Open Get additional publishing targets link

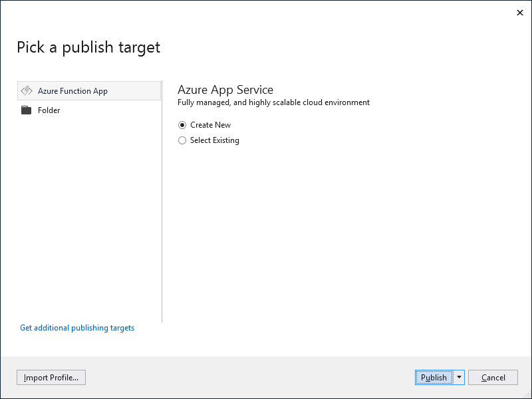tap(77, 328)
